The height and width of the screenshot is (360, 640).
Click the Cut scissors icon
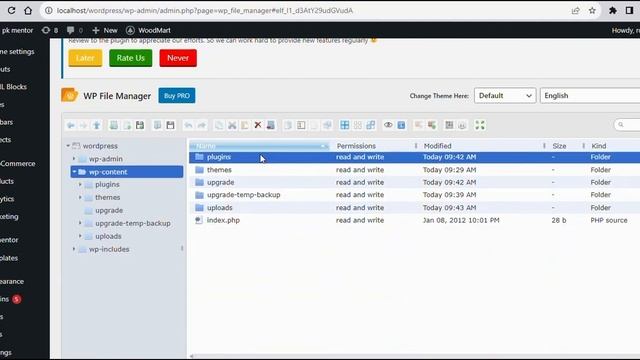click(x=232, y=125)
